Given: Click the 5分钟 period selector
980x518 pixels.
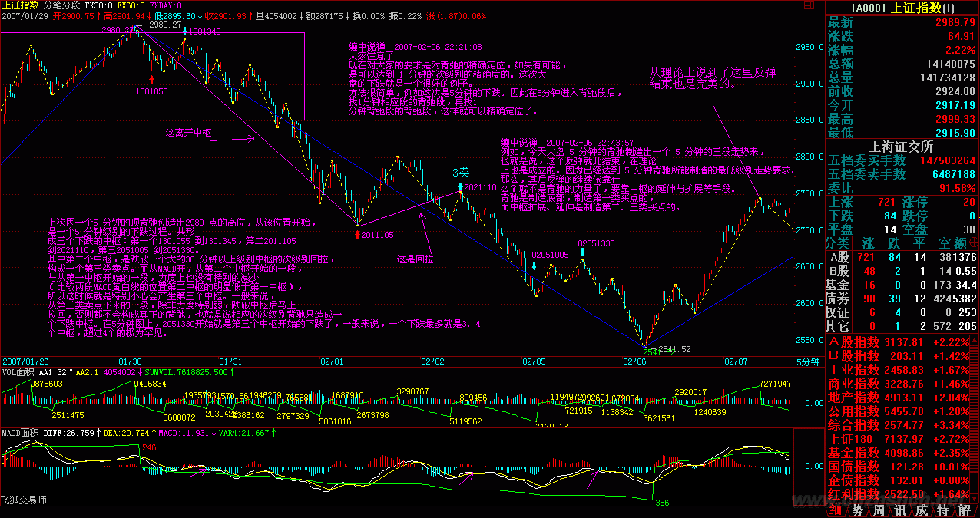Looking at the screenshot, I should (x=808, y=361).
